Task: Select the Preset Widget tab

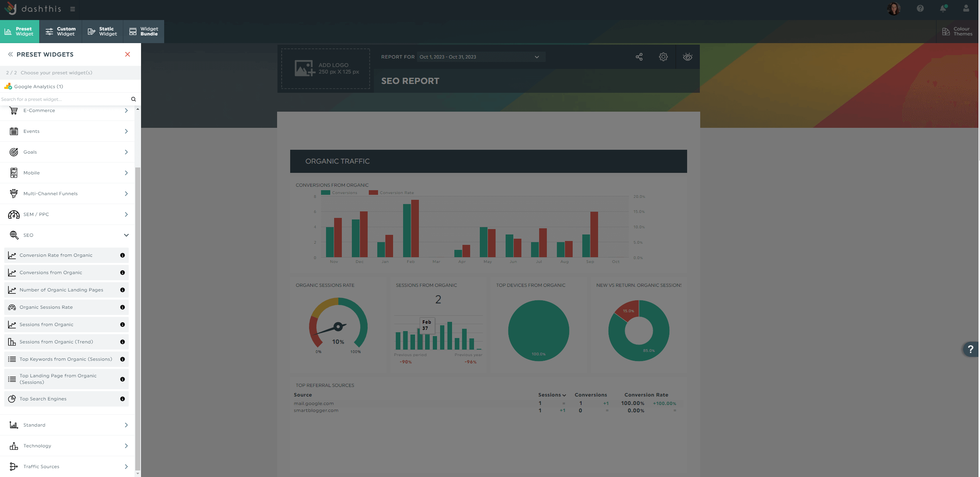Action: 19,31
